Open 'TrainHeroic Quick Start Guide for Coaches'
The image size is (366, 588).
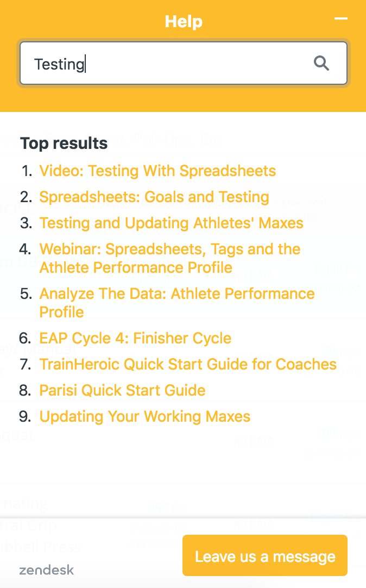pos(188,364)
